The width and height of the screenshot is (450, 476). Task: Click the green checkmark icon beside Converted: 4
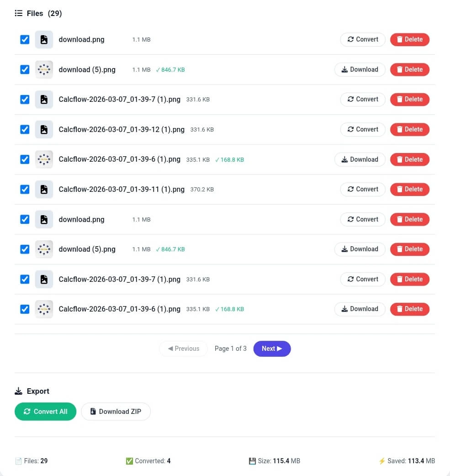click(130, 461)
